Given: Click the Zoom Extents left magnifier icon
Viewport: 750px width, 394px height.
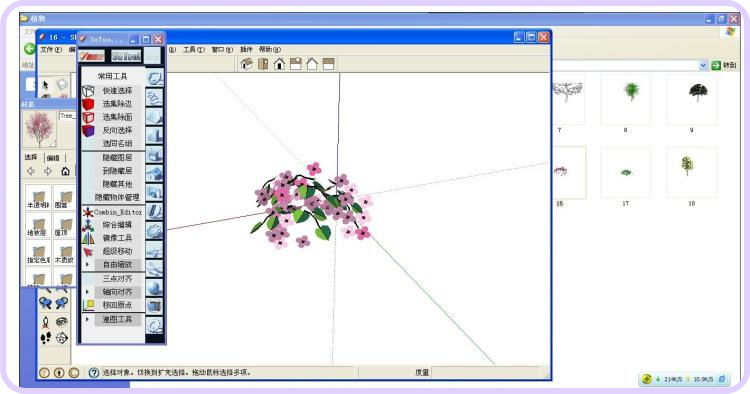Looking at the screenshot, I should [x=45, y=303].
